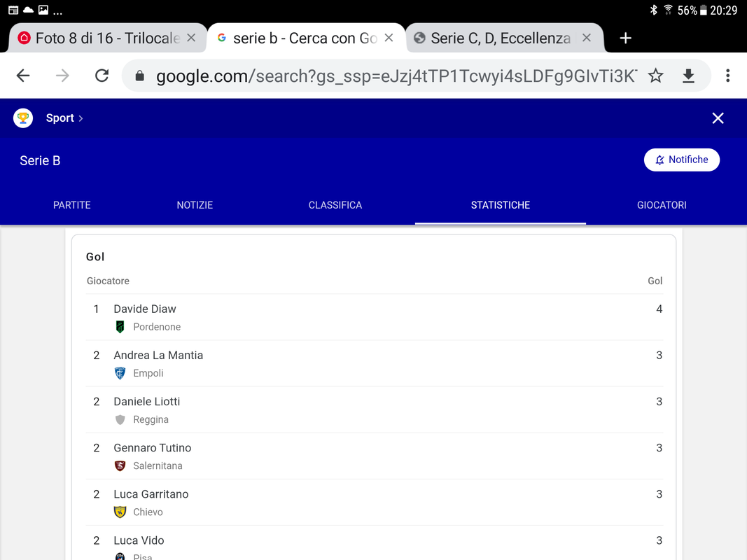Click the Chievo team name
The width and height of the screenshot is (747, 560).
click(x=148, y=512)
